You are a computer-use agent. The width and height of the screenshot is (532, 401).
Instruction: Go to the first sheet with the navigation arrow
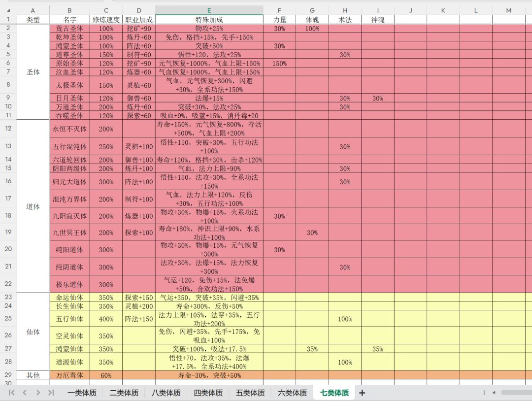click(11, 393)
